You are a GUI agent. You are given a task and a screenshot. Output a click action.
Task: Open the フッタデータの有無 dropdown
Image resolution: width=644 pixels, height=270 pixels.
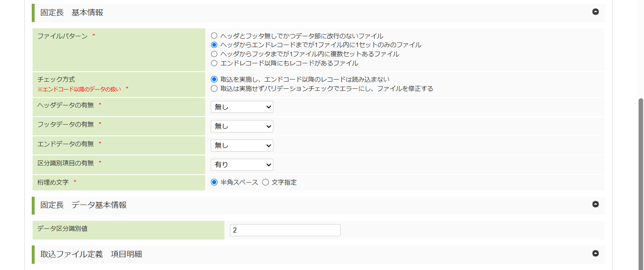242,126
